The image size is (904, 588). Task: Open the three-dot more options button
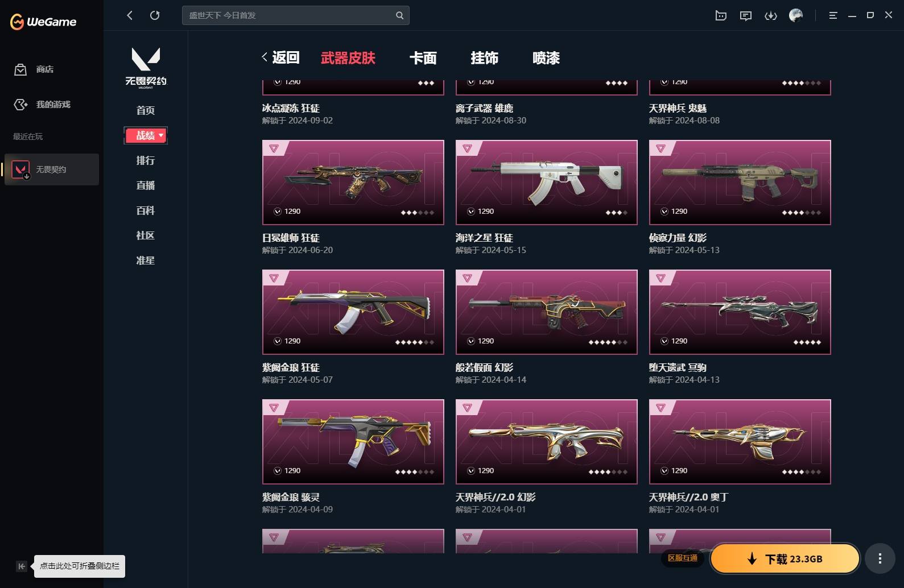click(x=880, y=558)
